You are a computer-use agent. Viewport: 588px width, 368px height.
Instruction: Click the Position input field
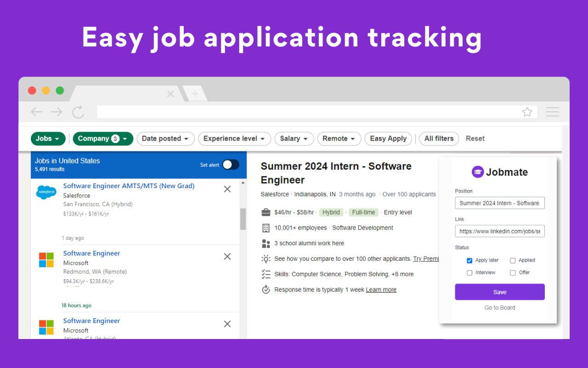coord(500,203)
